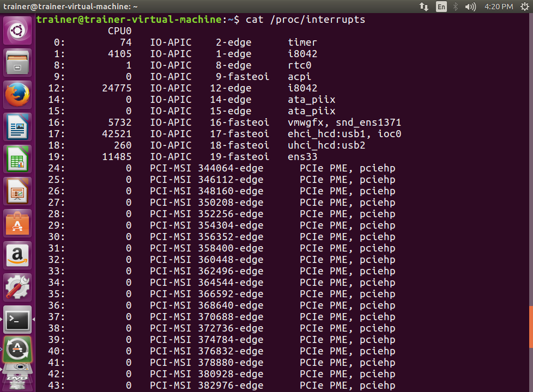
Task: Click the 19-fasteoi trigger type text
Action: 239,157
